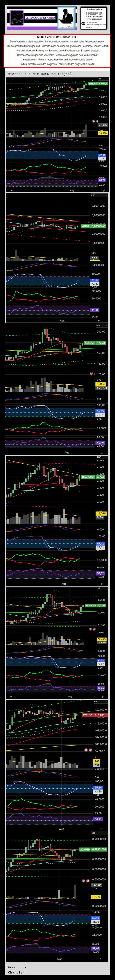The height and width of the screenshot is (980, 115).
Task: Click the yellow 38,48M volume label
Action: click(x=102, y=639)
